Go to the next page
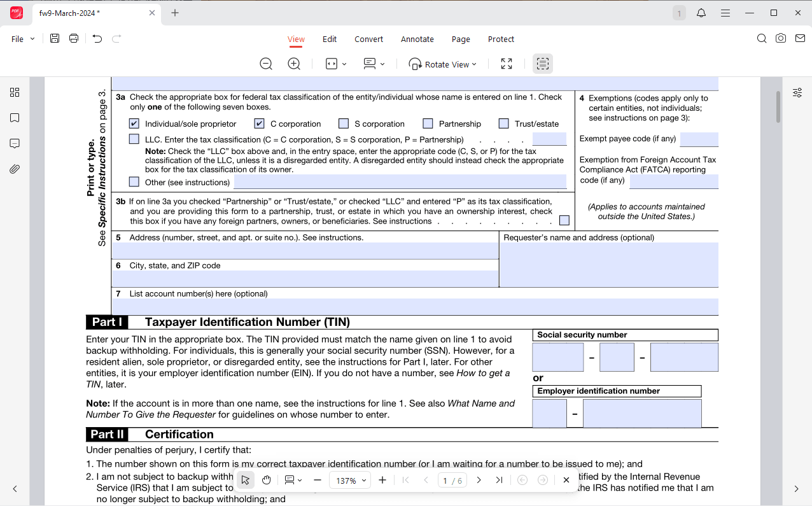Image resolution: width=812 pixels, height=506 pixels. 479,480
